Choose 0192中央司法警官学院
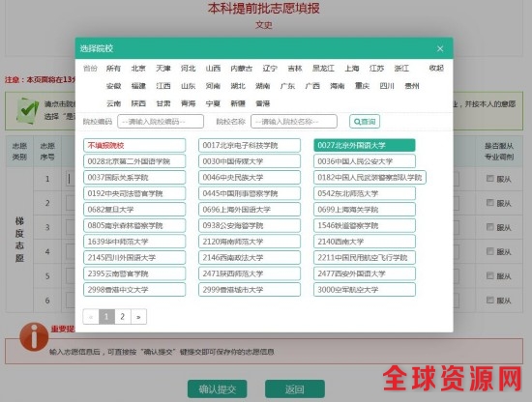 pyautogui.click(x=134, y=193)
